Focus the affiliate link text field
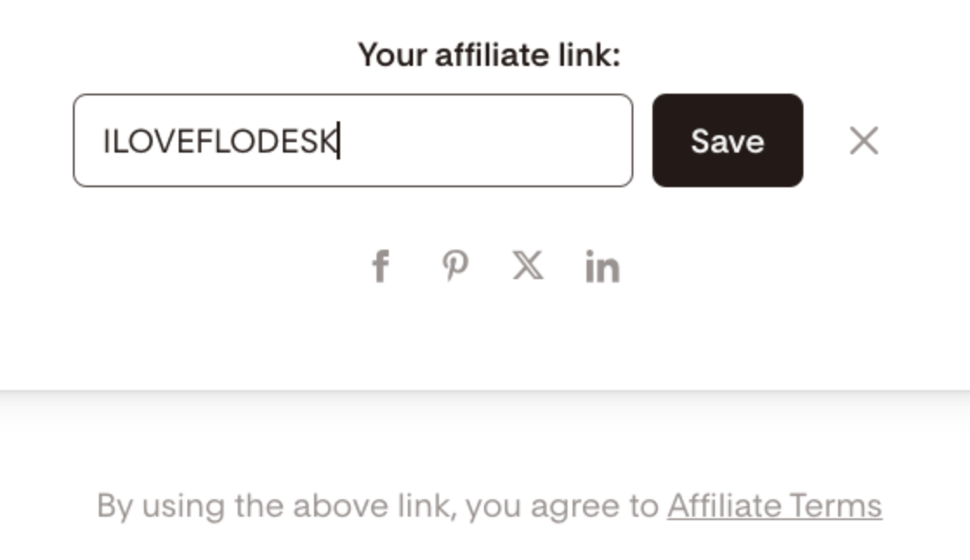Screen dimensions: 970x560 coord(352,140)
